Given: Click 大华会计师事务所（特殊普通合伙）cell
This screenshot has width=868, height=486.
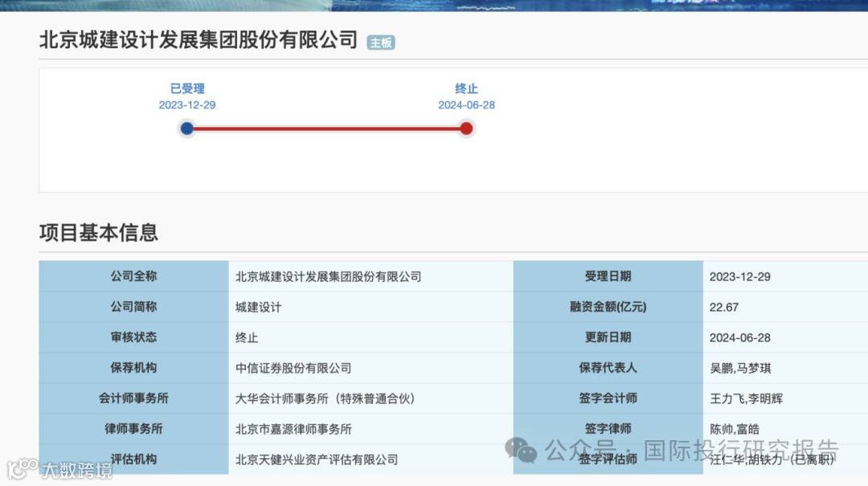Looking at the screenshot, I should [x=371, y=398].
